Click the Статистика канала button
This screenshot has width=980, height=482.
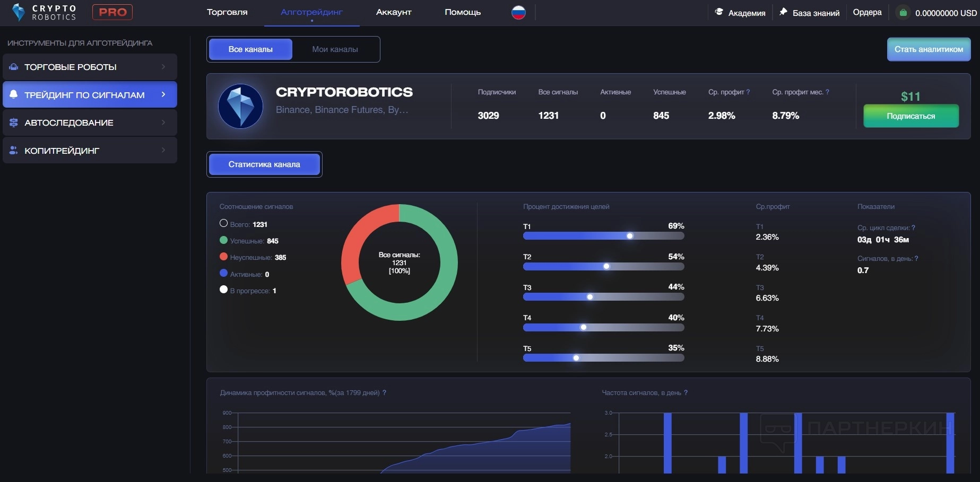264,164
